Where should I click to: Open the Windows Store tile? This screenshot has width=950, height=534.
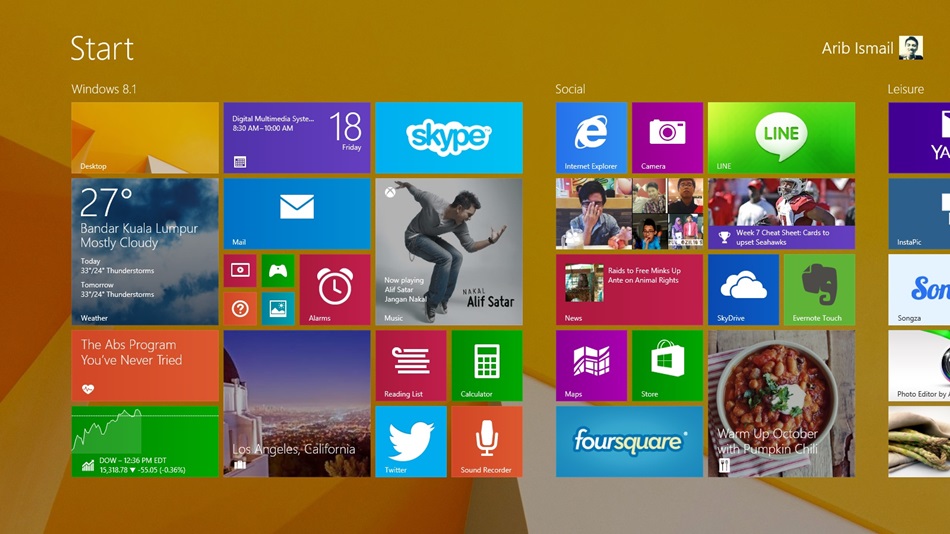pos(668,365)
